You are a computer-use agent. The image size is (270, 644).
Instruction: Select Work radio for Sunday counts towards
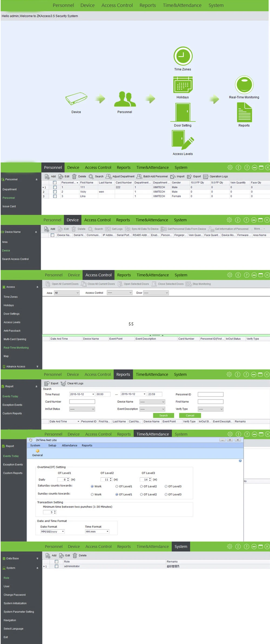point(92,494)
